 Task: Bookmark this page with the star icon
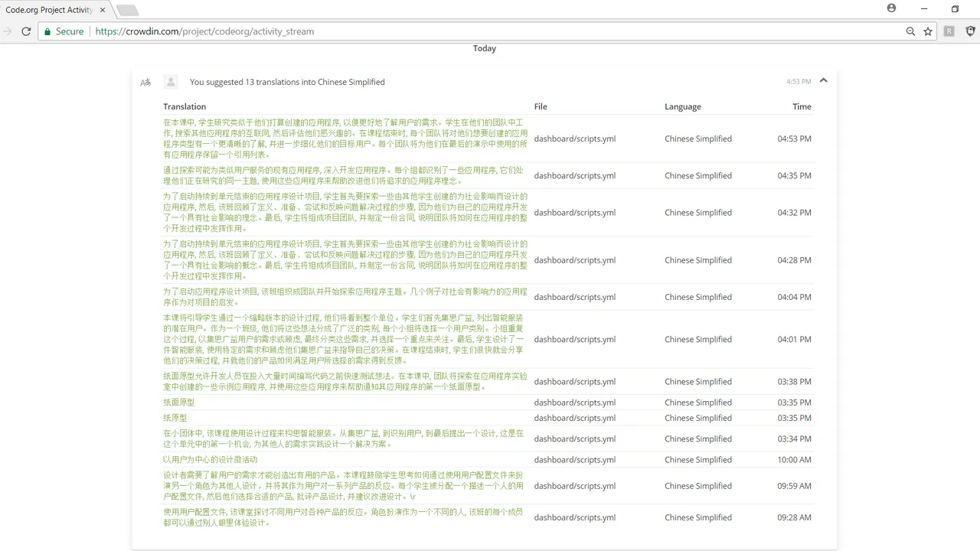(x=928, y=31)
